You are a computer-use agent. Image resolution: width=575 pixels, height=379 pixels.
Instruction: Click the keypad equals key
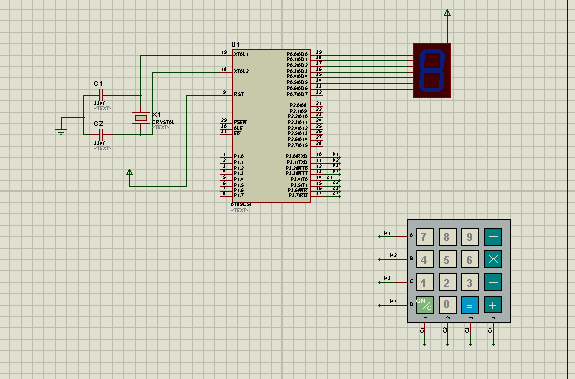point(470,305)
